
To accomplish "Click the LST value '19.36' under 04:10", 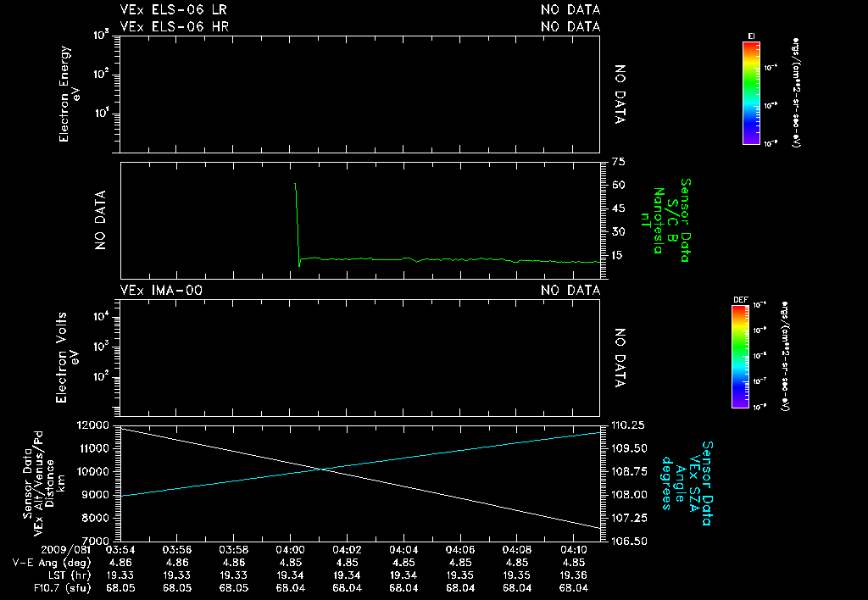I will point(573,575).
